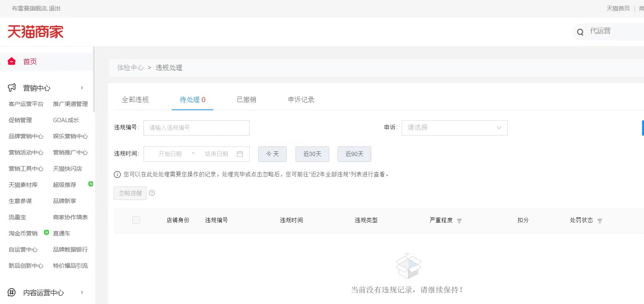
Task: Open the 天猫首页 link
Action: click(618, 8)
